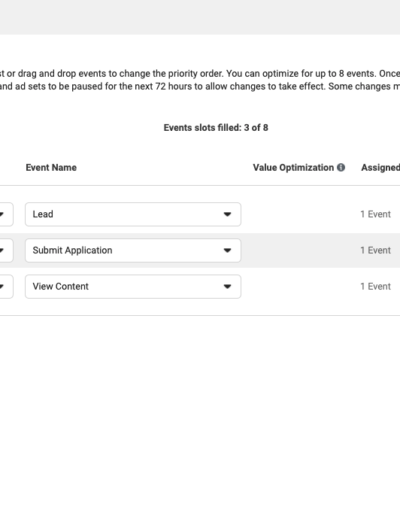
Task: Open the cut-off dropdown left of Lead
Action: 6,214
